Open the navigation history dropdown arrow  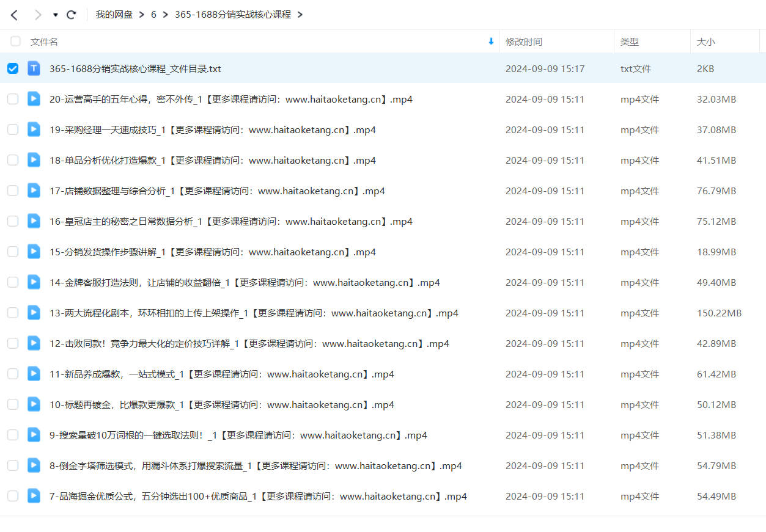56,15
